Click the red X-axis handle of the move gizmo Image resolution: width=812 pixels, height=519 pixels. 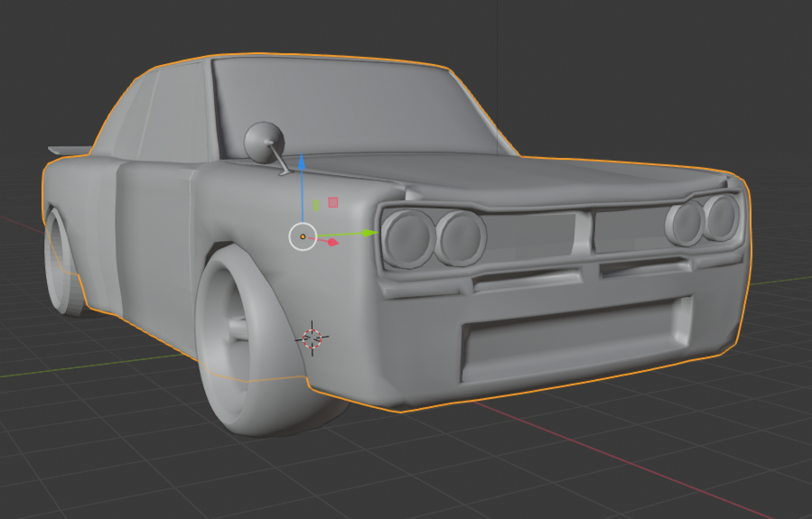click(333, 242)
